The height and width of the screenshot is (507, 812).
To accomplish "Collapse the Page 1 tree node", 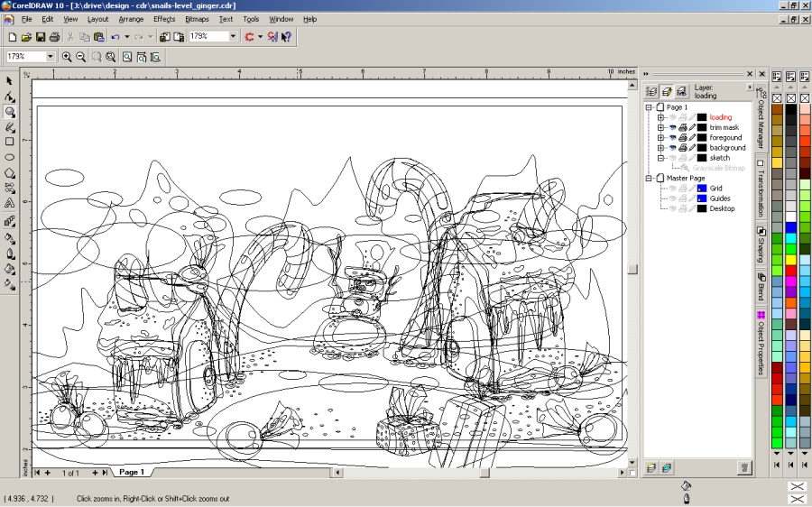I will (649, 107).
